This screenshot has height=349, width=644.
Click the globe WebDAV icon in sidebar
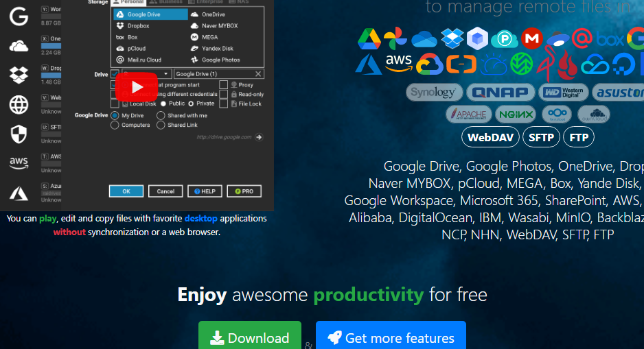[x=19, y=105]
